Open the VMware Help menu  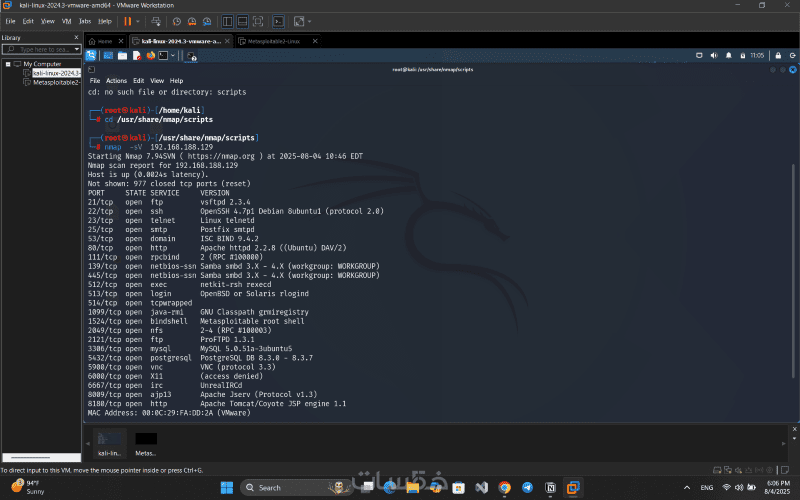pyautogui.click(x=105, y=21)
